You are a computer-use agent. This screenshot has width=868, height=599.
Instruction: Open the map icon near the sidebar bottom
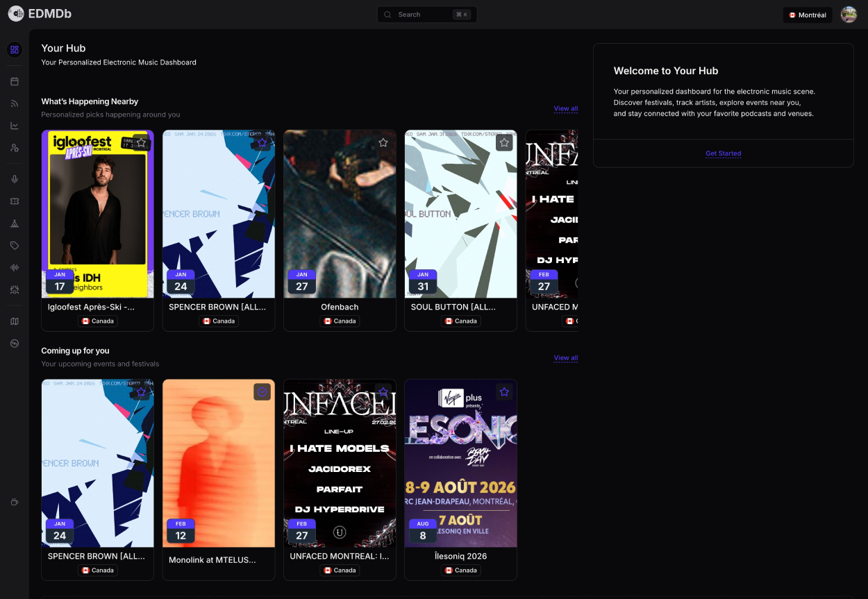[14, 321]
